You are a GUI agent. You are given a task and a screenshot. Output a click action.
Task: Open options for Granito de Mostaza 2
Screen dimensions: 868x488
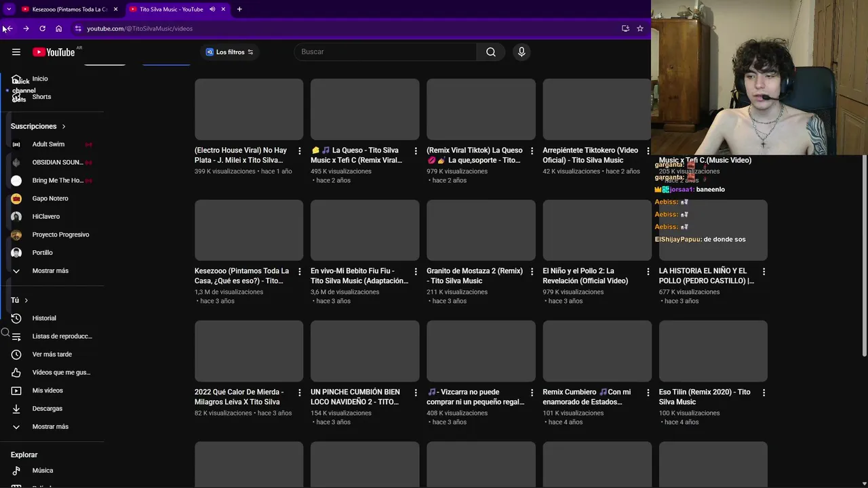(532, 271)
